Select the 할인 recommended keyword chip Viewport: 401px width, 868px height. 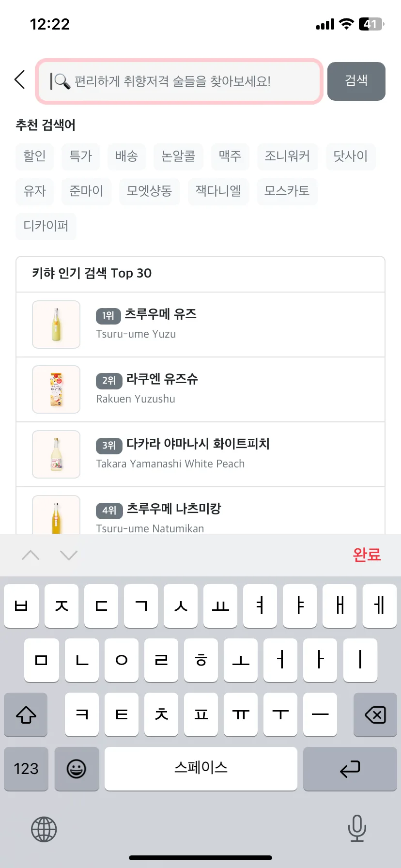[34, 156]
